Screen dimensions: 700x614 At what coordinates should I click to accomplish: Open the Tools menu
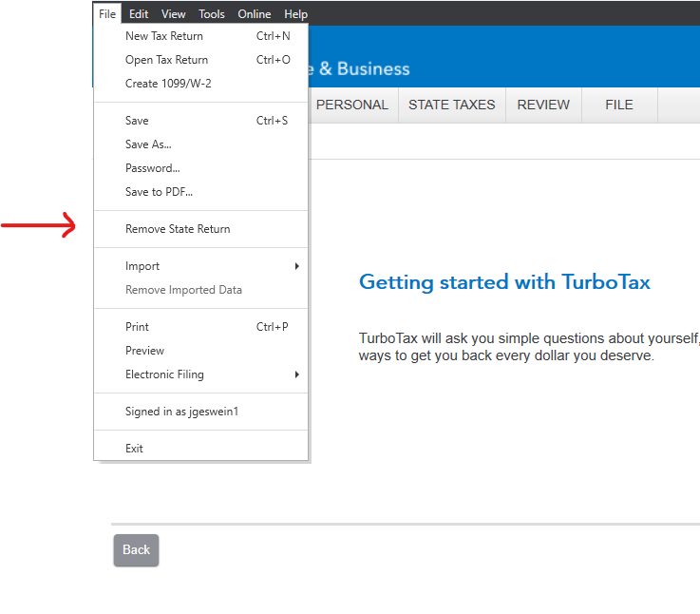(x=212, y=14)
